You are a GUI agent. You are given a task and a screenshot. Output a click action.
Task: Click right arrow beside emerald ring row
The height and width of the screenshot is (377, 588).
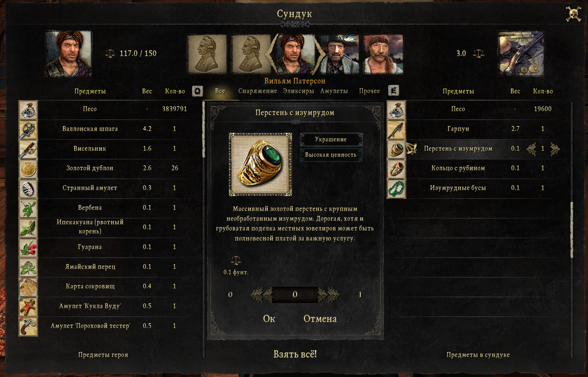[x=555, y=149]
